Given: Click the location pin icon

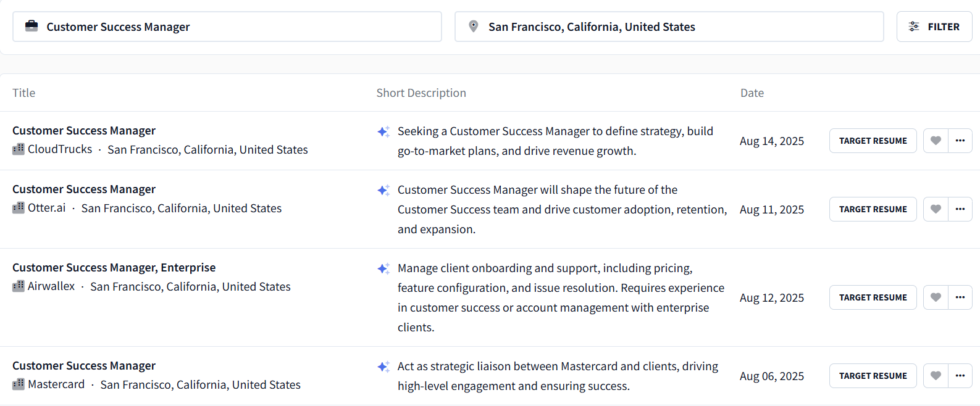Looking at the screenshot, I should pos(474,27).
